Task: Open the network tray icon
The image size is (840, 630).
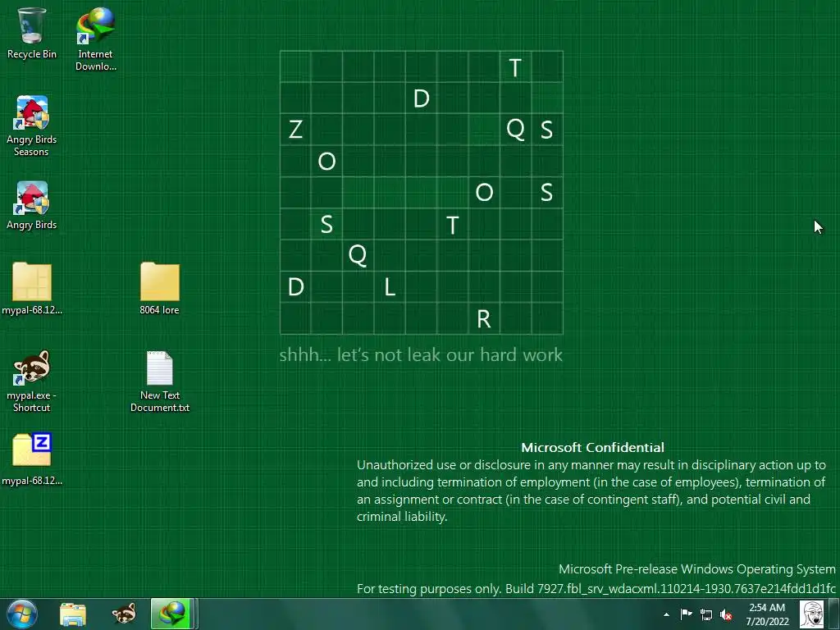Action: (x=706, y=614)
